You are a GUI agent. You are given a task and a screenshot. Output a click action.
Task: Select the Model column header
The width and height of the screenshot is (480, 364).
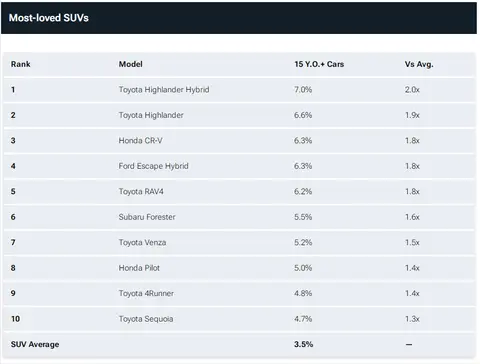[x=131, y=64]
